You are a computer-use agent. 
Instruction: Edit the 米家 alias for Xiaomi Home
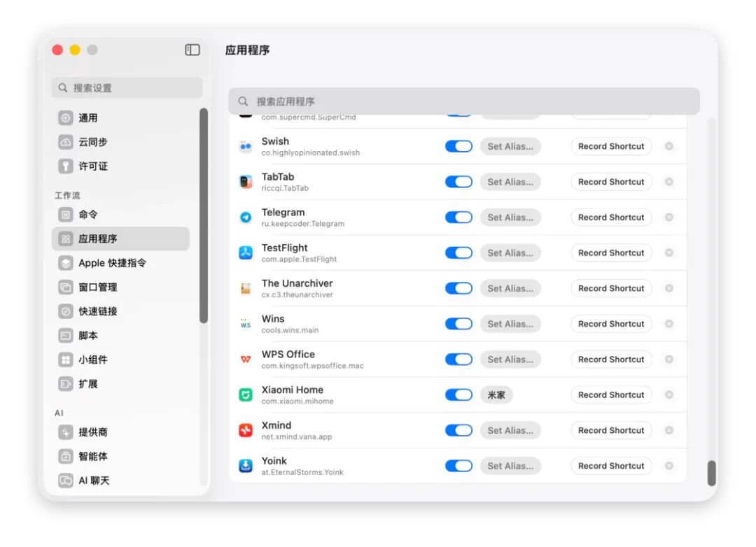[496, 395]
